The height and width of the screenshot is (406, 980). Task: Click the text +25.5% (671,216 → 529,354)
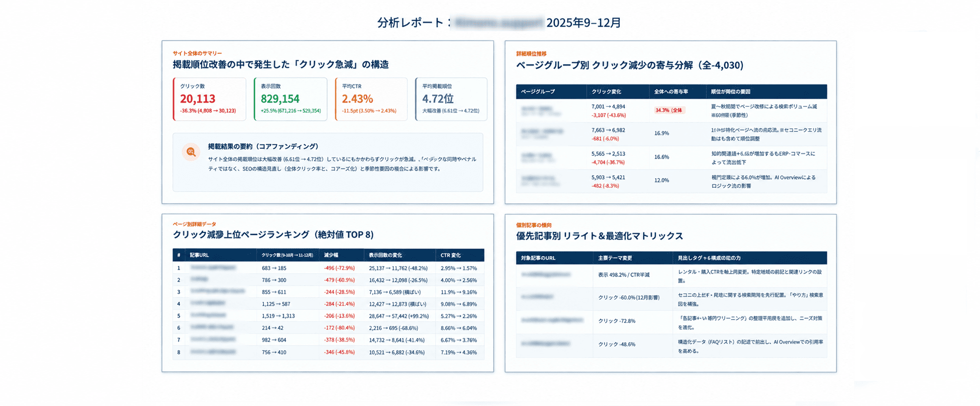tap(290, 111)
